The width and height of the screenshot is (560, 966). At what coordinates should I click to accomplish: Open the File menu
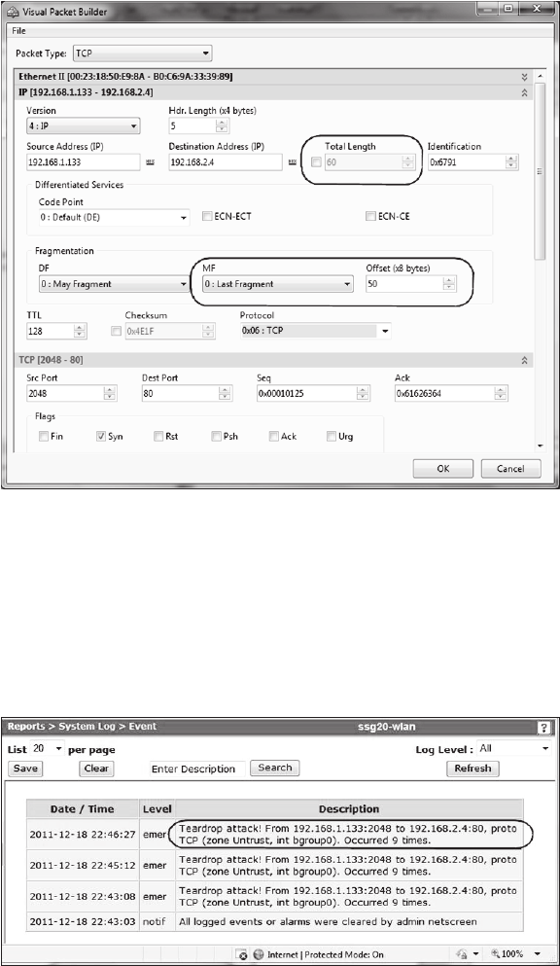pos(19,31)
